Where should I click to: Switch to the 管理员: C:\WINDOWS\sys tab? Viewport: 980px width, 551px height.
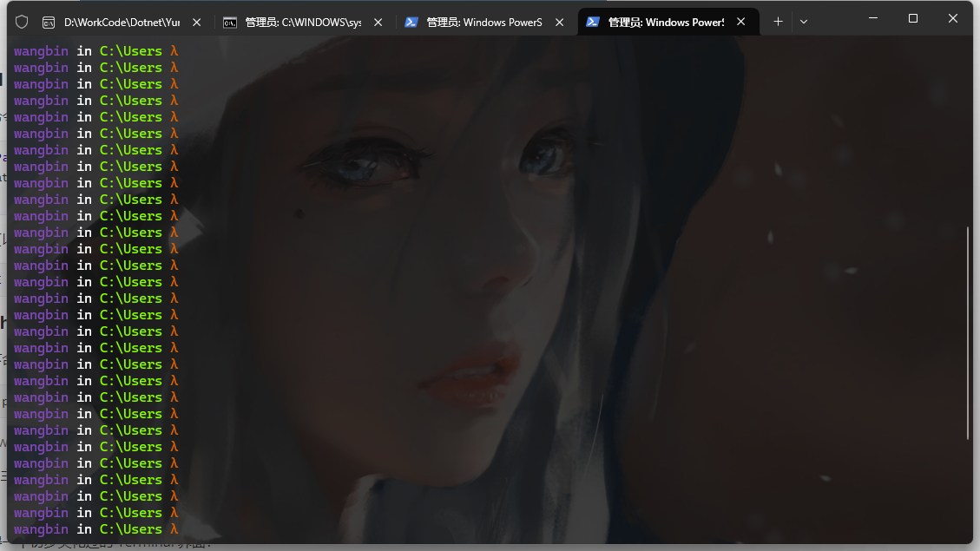[x=303, y=23]
